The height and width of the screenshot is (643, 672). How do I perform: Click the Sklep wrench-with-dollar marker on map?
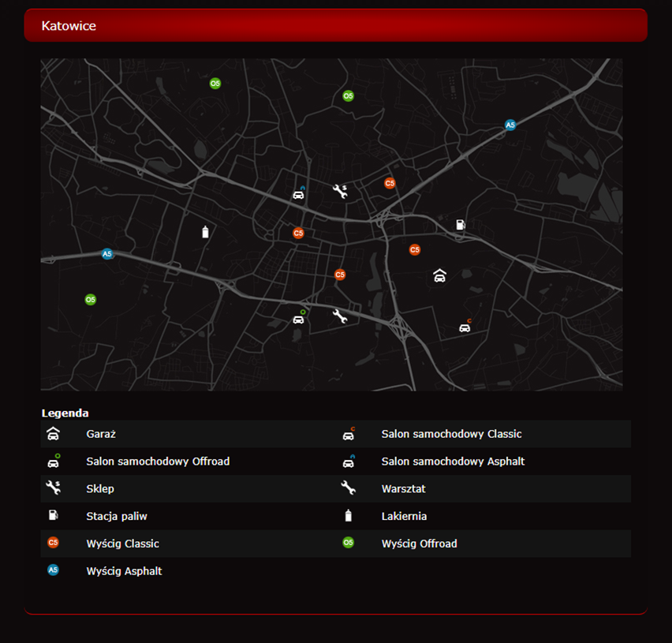340,191
